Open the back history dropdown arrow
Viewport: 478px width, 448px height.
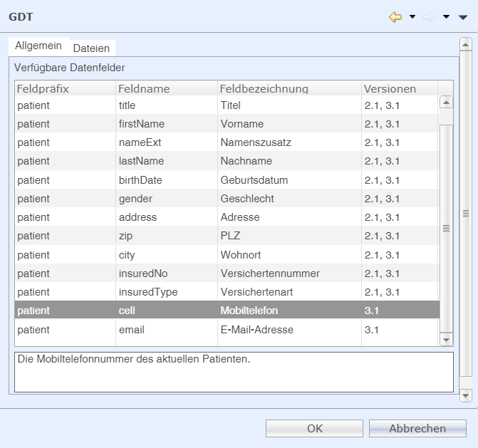(x=412, y=16)
